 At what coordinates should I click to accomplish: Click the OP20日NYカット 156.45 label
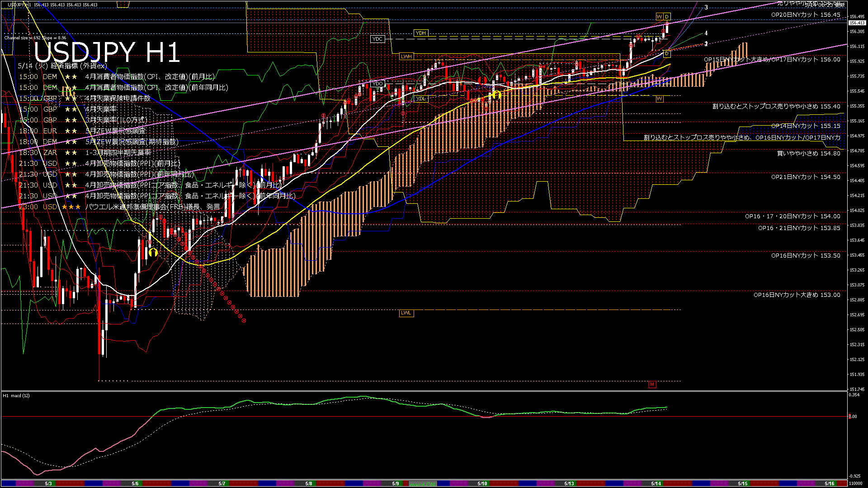pyautogui.click(x=806, y=15)
